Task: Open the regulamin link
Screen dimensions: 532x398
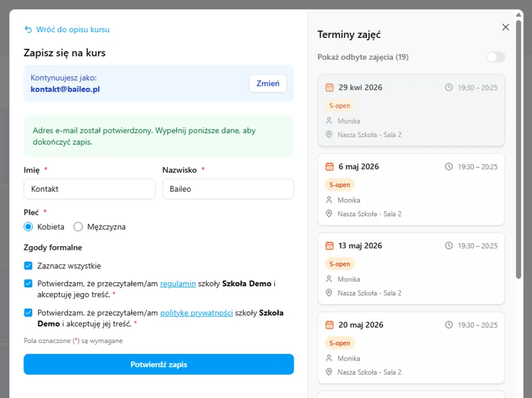Action: (178, 284)
